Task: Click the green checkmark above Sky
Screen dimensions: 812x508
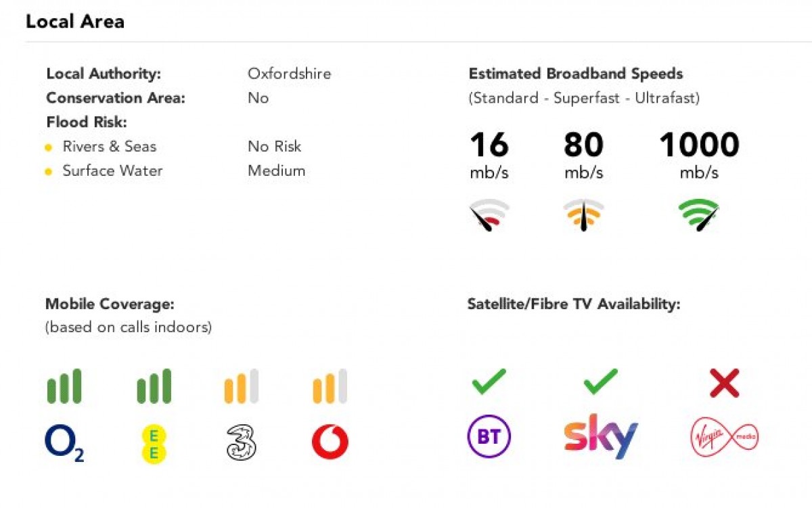Action: pos(601,382)
